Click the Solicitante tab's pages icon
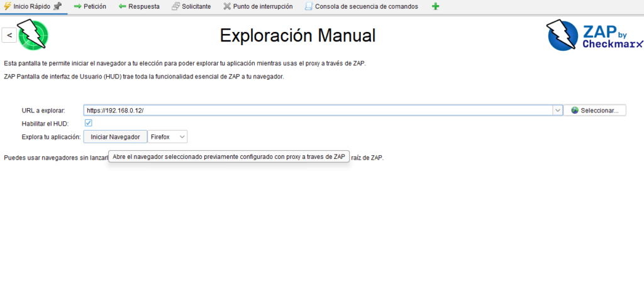The image size is (644, 299). 175,6
